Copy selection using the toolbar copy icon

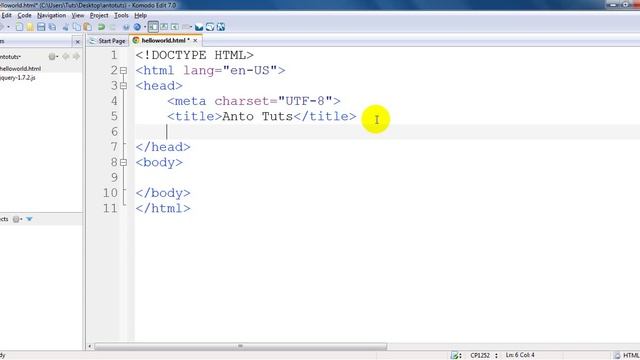[x=76, y=27]
